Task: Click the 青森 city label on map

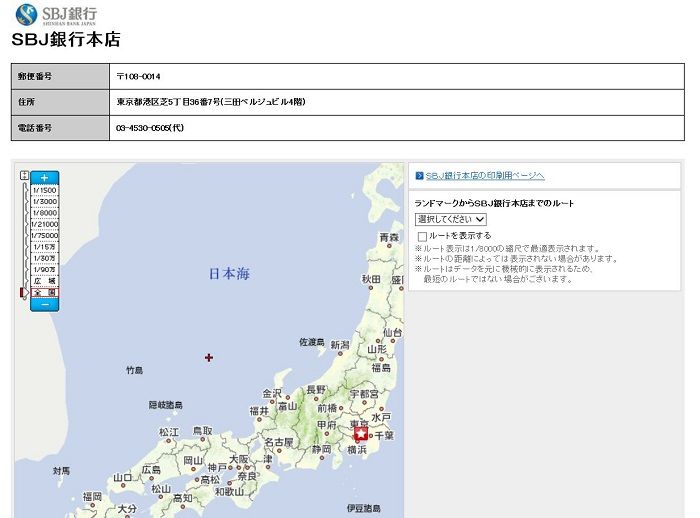Action: click(x=389, y=238)
